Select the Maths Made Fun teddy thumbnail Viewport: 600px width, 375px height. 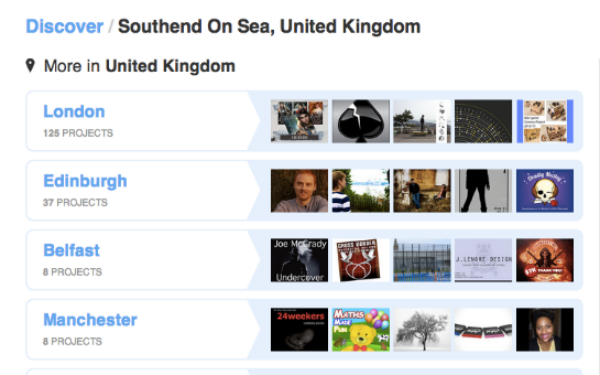click(x=361, y=329)
